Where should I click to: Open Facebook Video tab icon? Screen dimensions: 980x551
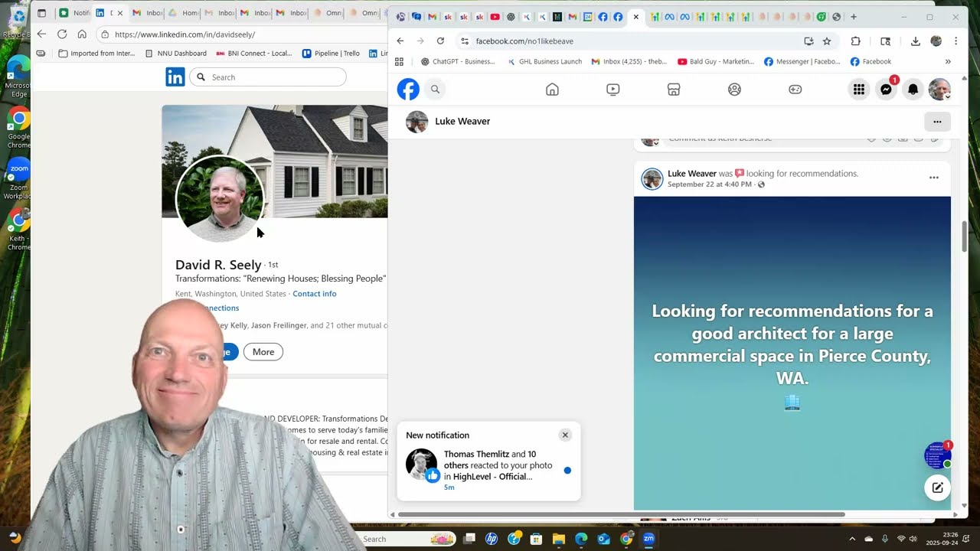pos(612,90)
